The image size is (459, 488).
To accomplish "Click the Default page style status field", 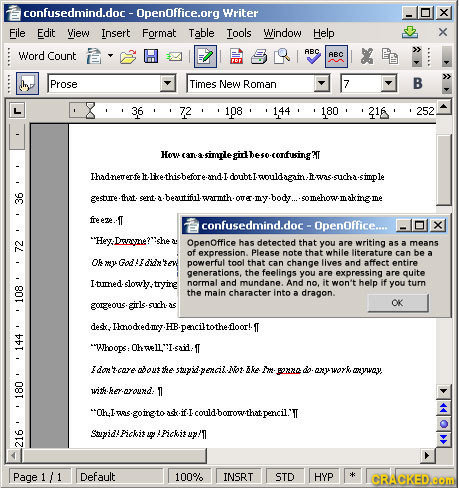I will [120, 477].
